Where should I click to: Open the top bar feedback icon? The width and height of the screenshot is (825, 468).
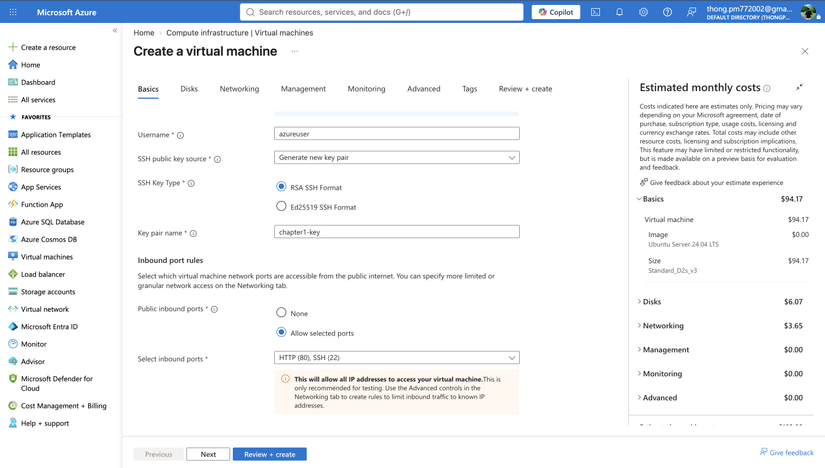click(691, 12)
